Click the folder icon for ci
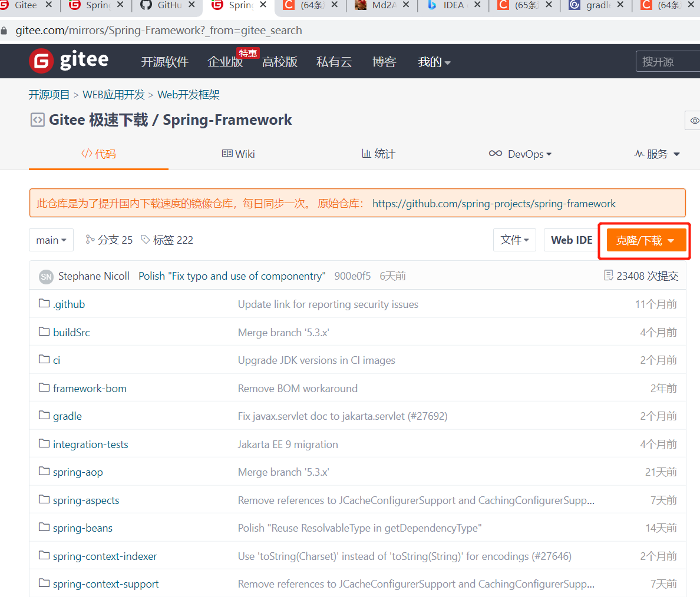This screenshot has height=597, width=700. tap(44, 360)
